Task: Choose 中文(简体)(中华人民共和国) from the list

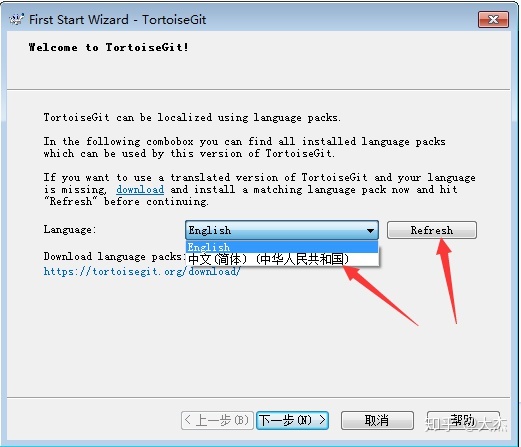Action: (282, 259)
